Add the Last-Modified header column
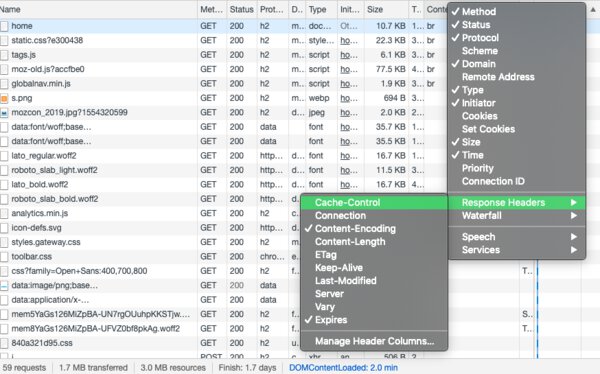Screen dimensions: 600x374 point(374,280)
